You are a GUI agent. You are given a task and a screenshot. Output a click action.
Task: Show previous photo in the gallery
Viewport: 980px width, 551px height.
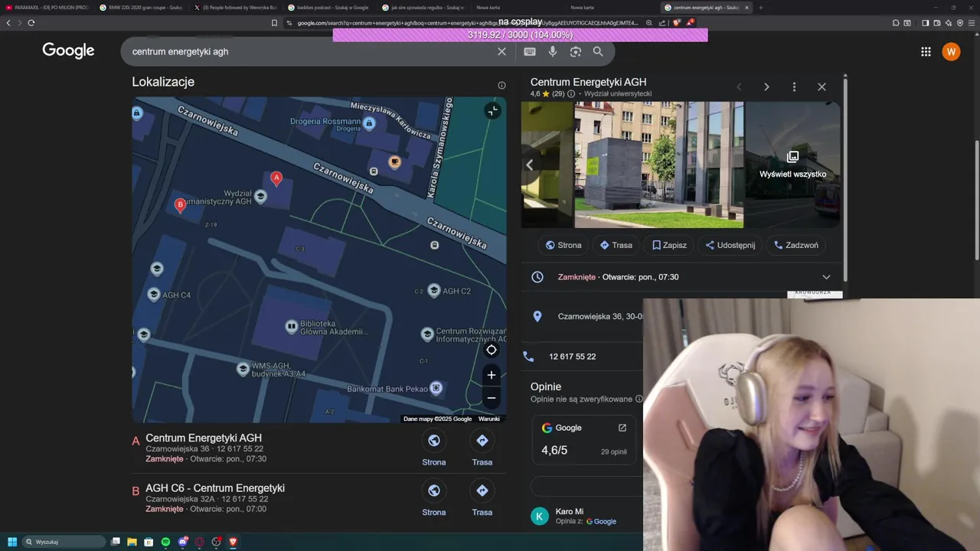[x=529, y=165]
